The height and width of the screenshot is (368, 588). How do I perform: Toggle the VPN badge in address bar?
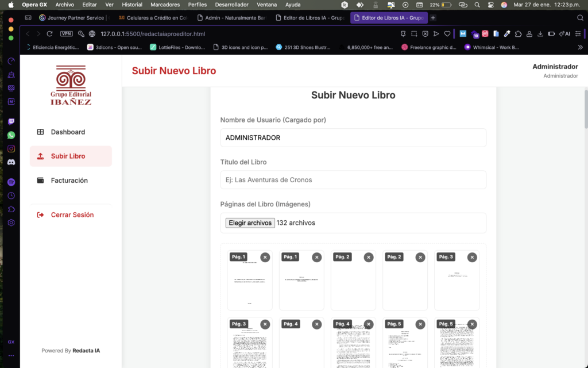coord(67,34)
